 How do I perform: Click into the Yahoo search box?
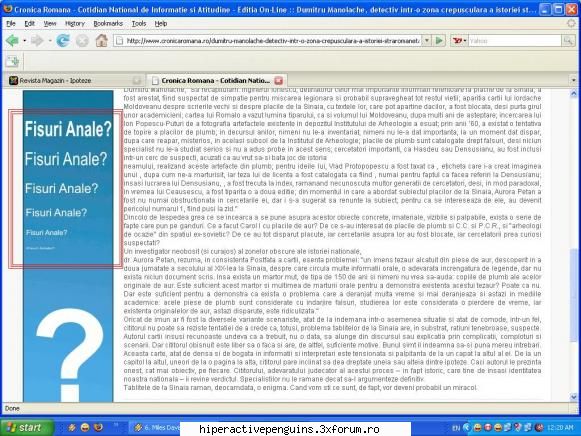(515, 40)
